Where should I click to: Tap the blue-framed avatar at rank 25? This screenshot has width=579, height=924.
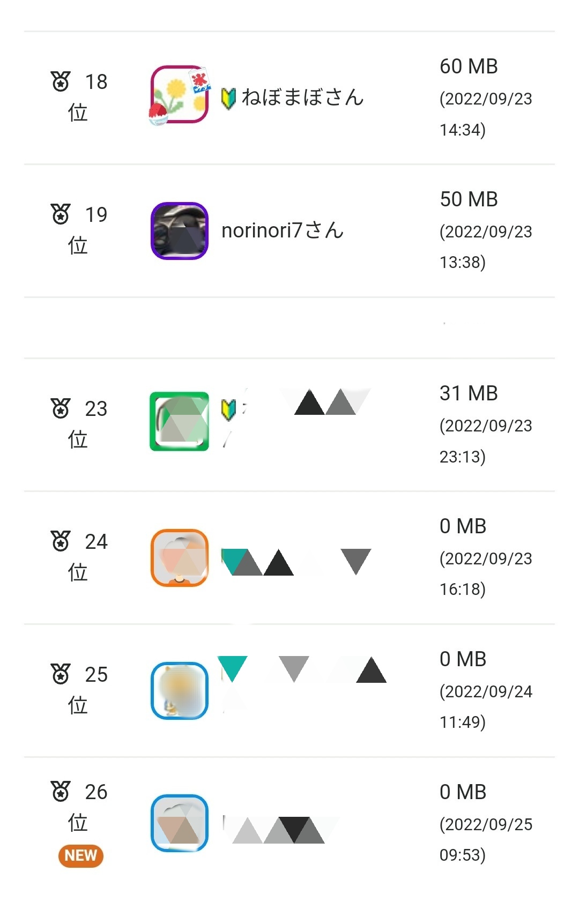tap(179, 690)
